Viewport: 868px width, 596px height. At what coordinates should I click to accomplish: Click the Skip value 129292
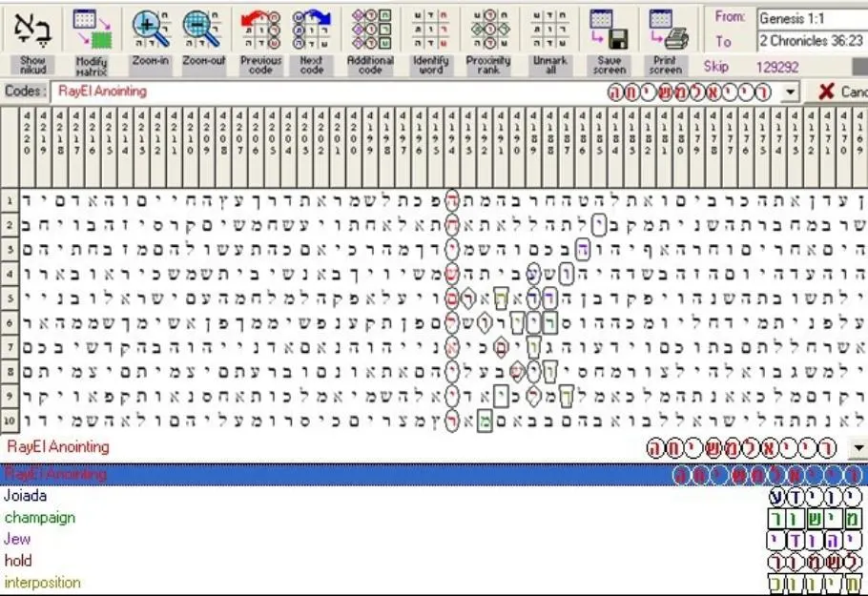point(777,68)
